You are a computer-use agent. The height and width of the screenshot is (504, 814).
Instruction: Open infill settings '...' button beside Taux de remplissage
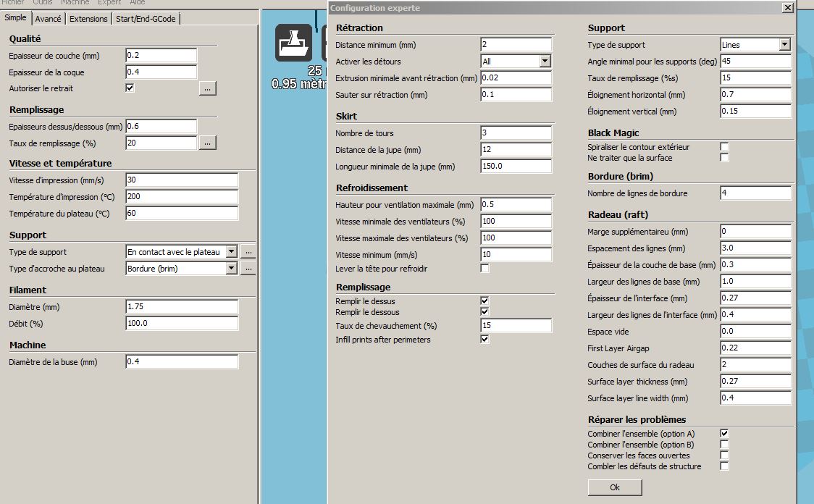208,143
